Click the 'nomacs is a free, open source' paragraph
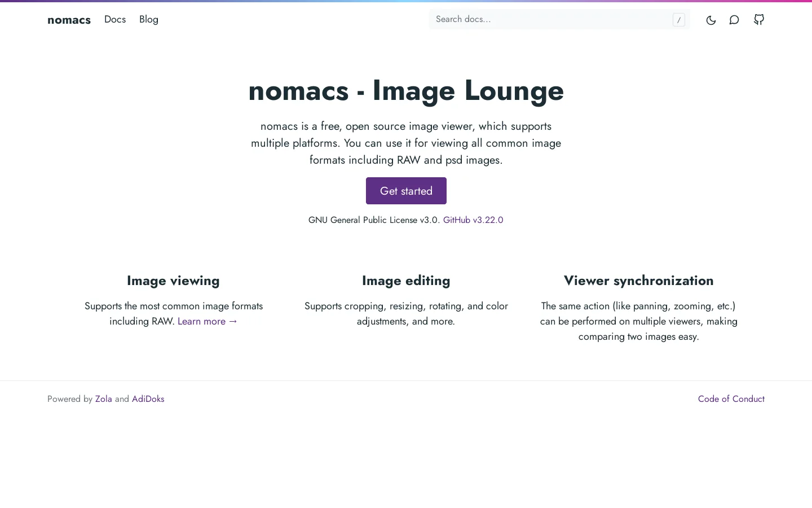 [x=406, y=143]
